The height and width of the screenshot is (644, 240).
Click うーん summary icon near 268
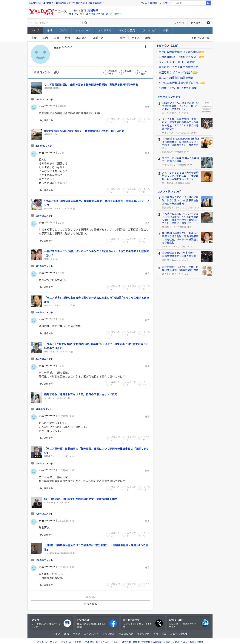point(137,72)
